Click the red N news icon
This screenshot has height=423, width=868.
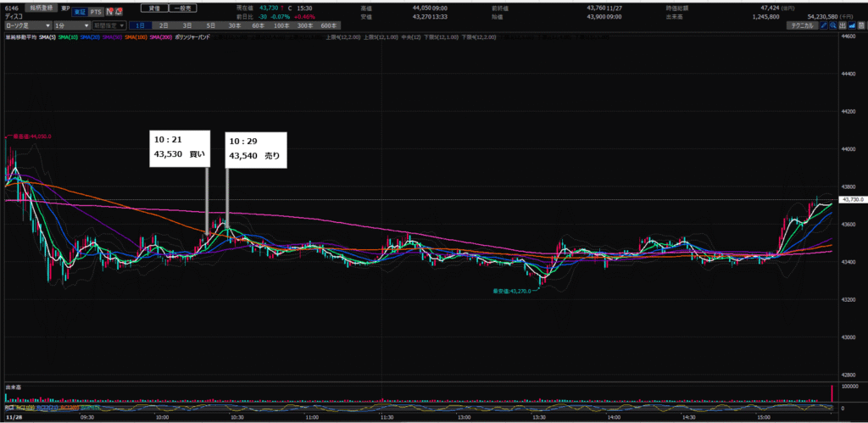(x=108, y=13)
